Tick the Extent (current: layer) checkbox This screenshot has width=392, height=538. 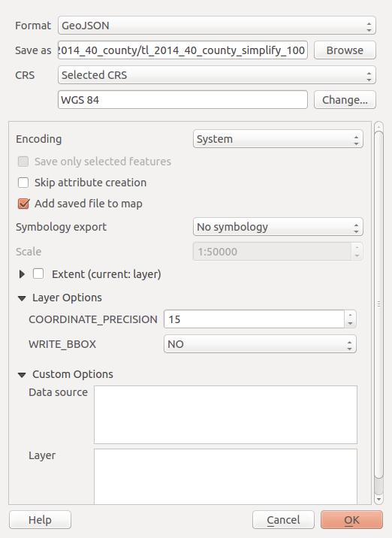38,274
